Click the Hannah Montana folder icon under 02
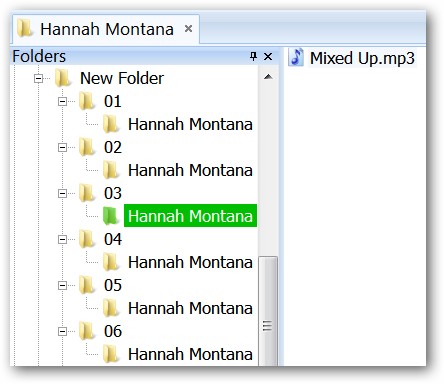 point(111,170)
